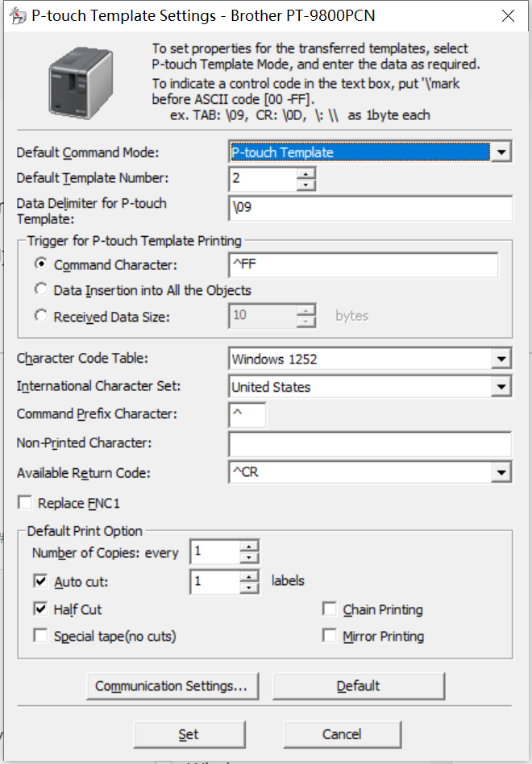Open the Available Return Code dropdown
Image resolution: width=532 pixels, height=764 pixels.
(501, 472)
